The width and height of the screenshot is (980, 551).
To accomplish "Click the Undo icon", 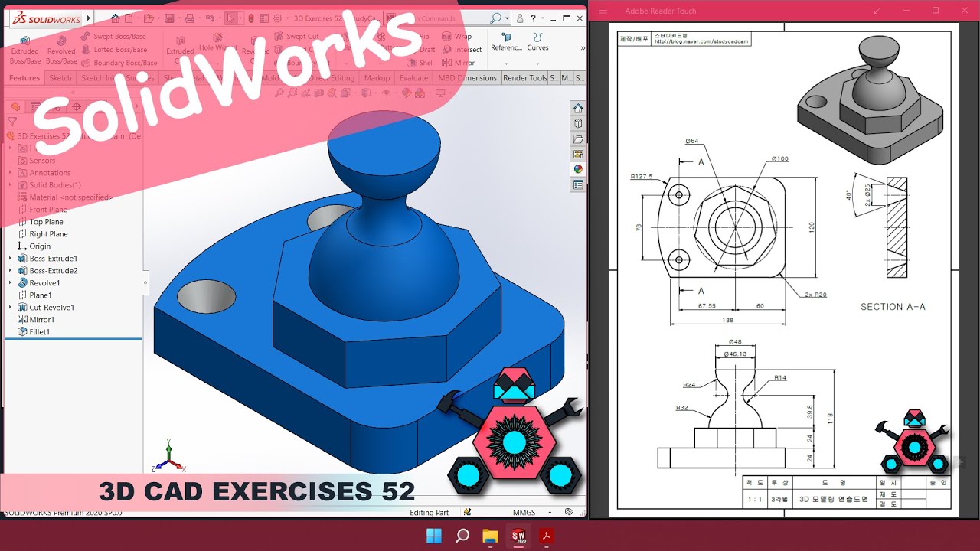I will pos(210,18).
